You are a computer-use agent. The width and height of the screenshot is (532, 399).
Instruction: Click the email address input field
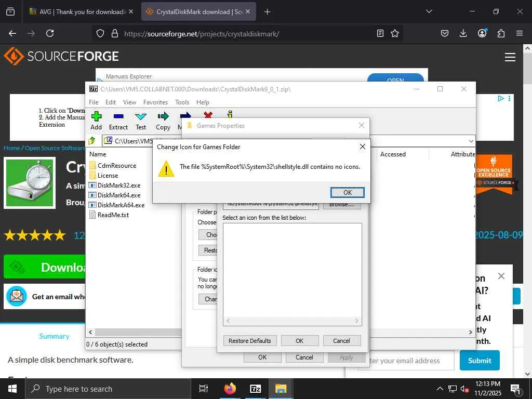411,361
